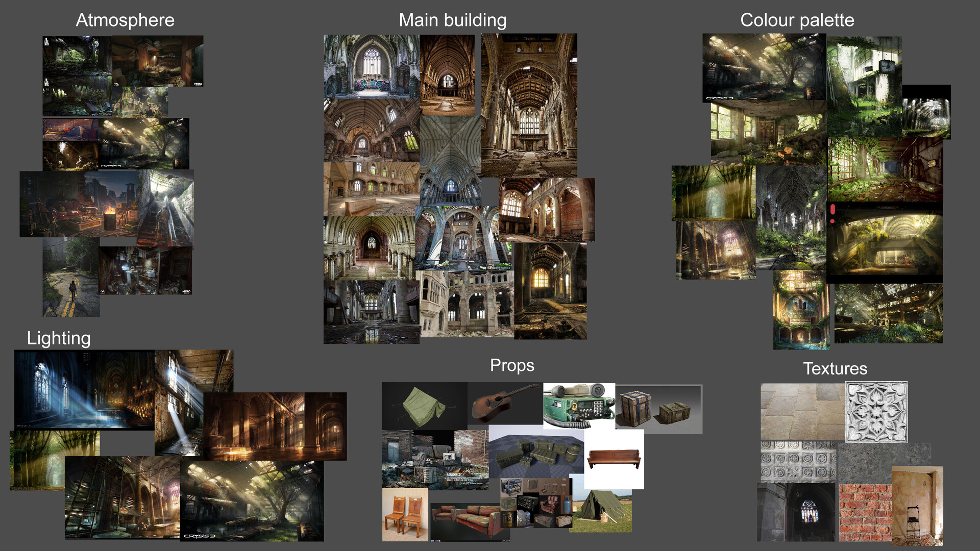Click the Atmosphere section heading
The width and height of the screenshot is (980, 551).
coord(125,20)
